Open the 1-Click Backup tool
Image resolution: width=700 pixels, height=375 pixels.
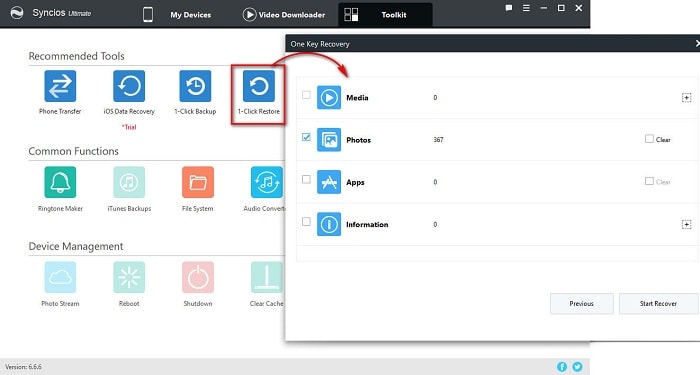coord(195,86)
